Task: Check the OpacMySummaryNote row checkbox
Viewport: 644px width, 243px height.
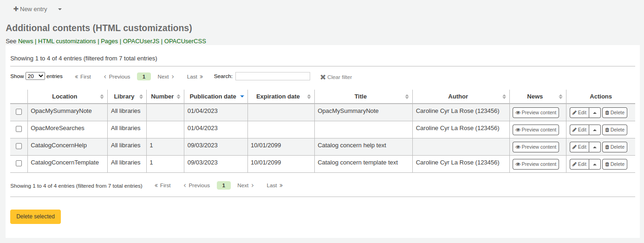Action: point(19,112)
